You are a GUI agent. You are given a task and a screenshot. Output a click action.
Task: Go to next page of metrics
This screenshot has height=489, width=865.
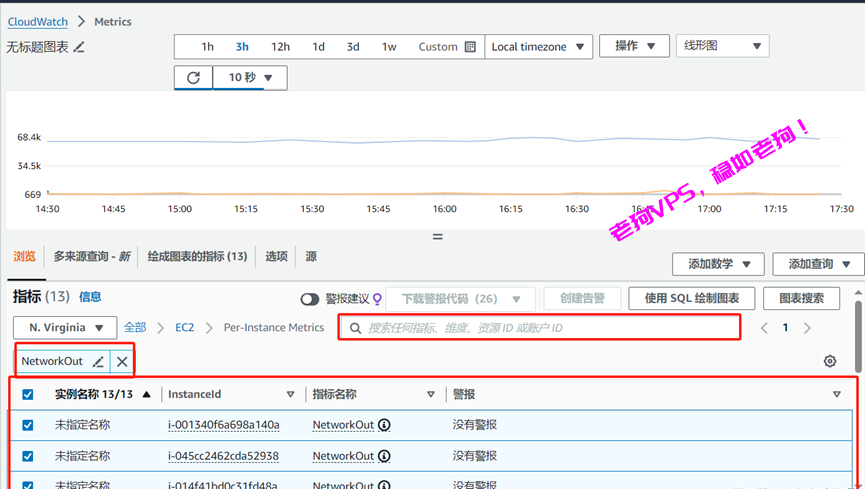pyautogui.click(x=807, y=328)
